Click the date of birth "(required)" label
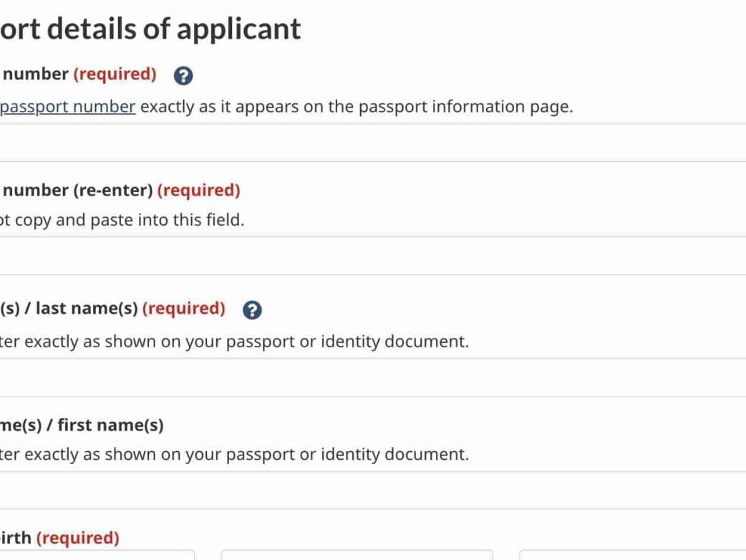746x560 pixels. 77,538
